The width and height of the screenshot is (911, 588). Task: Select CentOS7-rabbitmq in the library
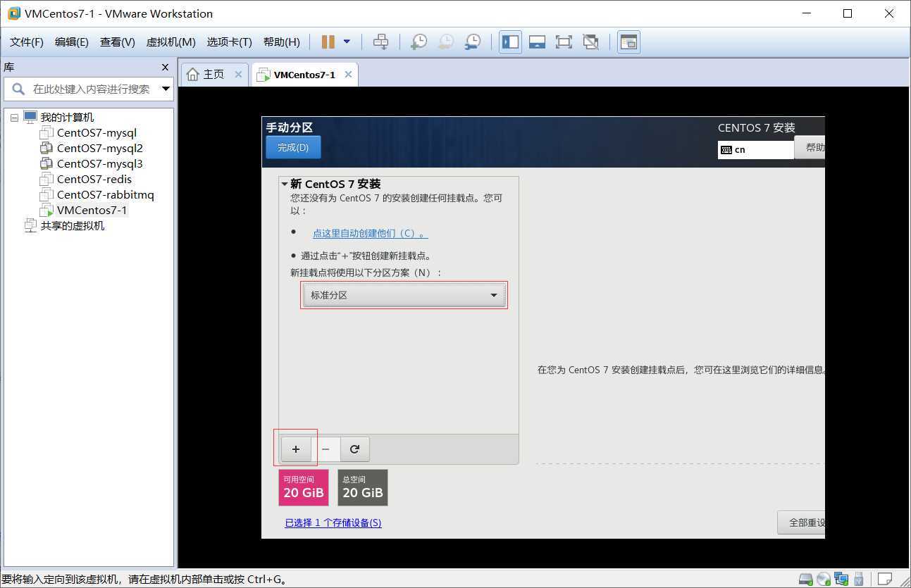[105, 194]
